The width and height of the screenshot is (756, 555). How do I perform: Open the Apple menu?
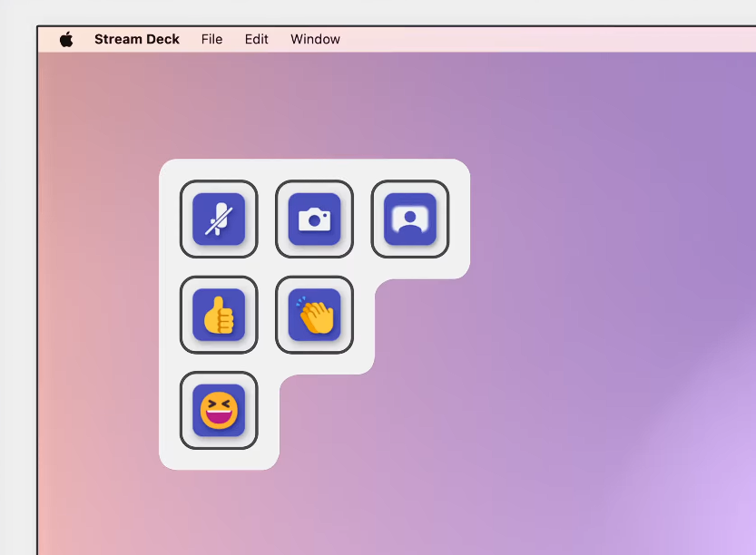click(x=66, y=39)
